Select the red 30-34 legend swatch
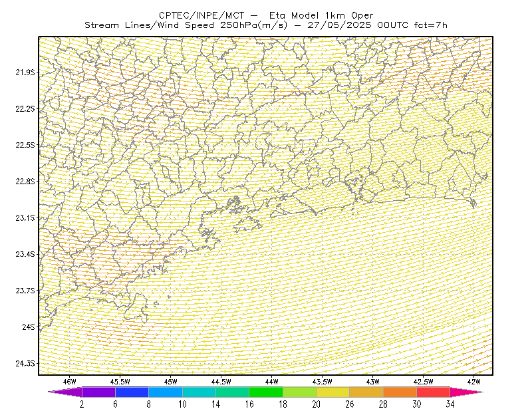 pos(434,392)
